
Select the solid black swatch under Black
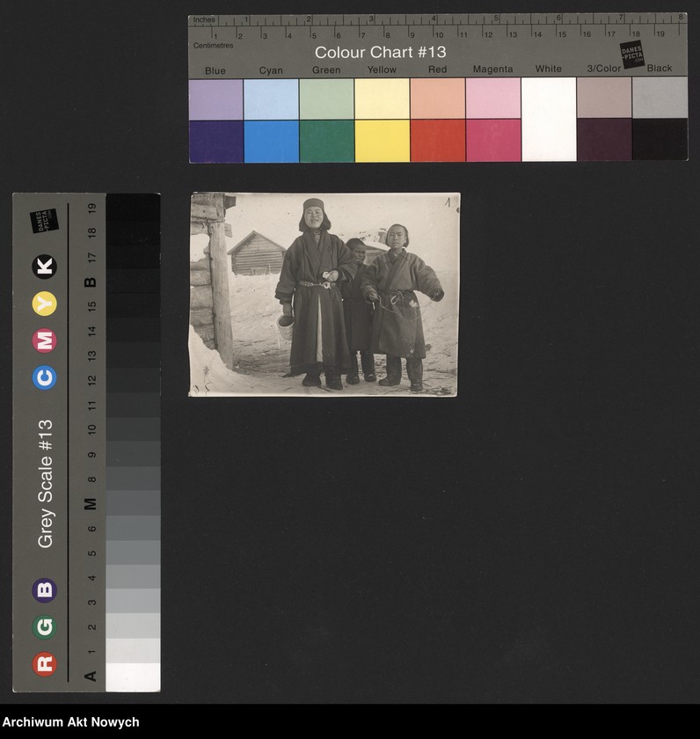click(x=660, y=139)
